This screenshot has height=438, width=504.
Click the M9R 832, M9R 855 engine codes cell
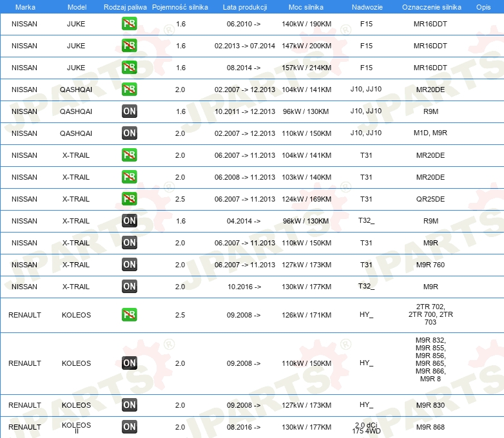(431, 359)
